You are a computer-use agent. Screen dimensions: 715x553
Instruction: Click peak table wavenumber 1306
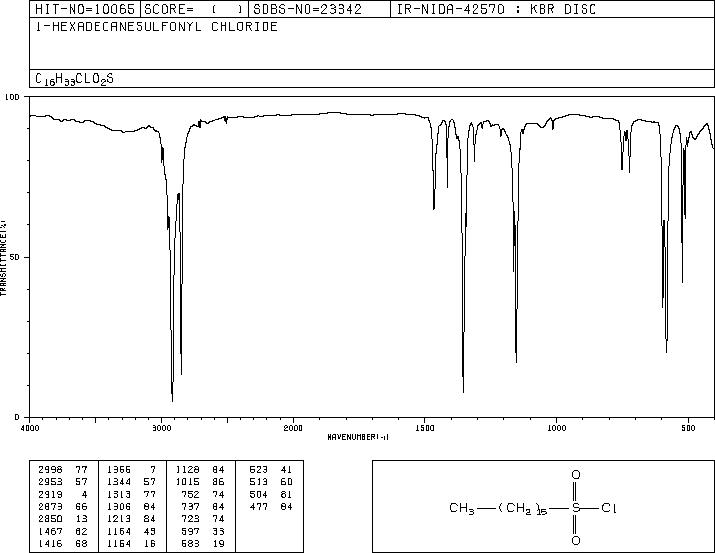click(119, 506)
